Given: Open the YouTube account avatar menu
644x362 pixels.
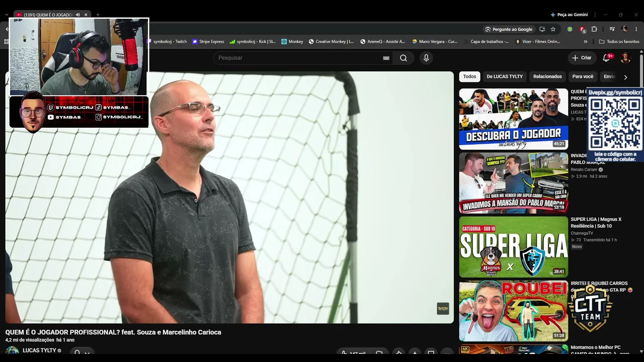Looking at the screenshot, I should [625, 58].
